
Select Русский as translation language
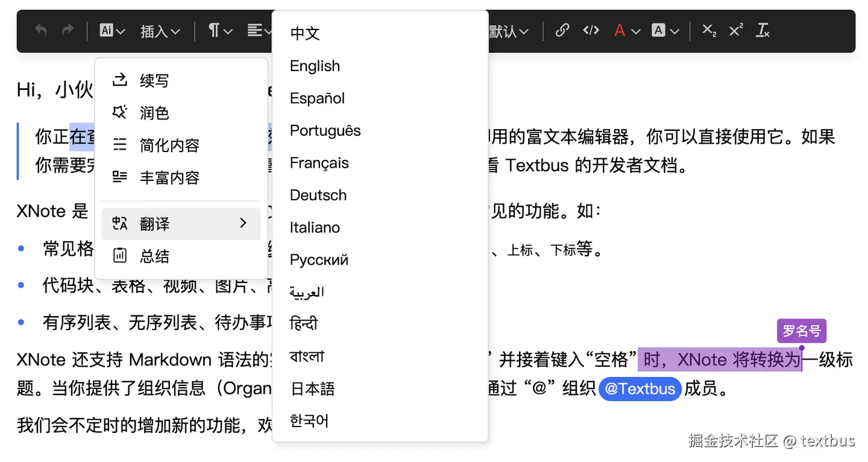pos(380,260)
